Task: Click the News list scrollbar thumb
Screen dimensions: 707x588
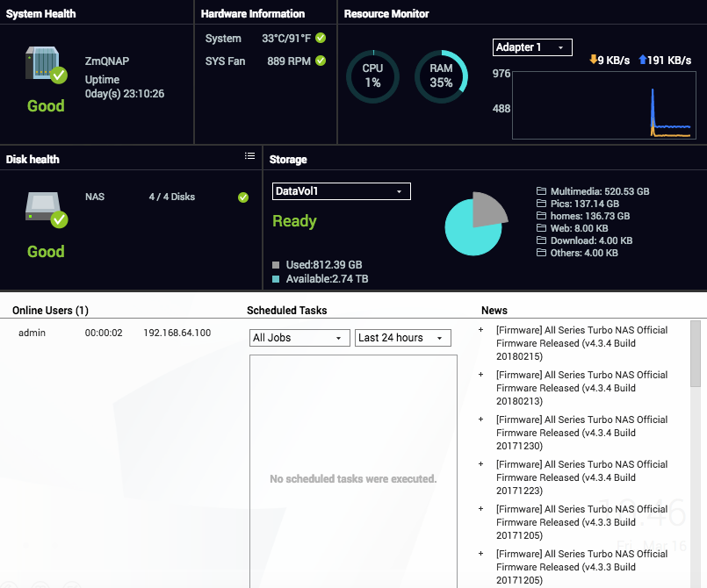Action: 696,354
